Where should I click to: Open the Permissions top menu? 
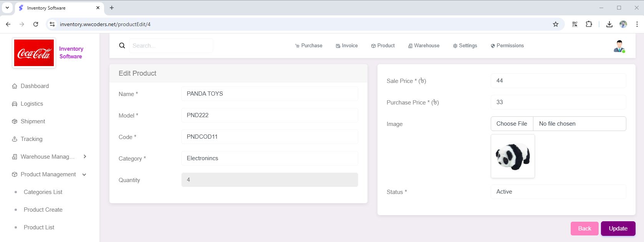tap(507, 46)
